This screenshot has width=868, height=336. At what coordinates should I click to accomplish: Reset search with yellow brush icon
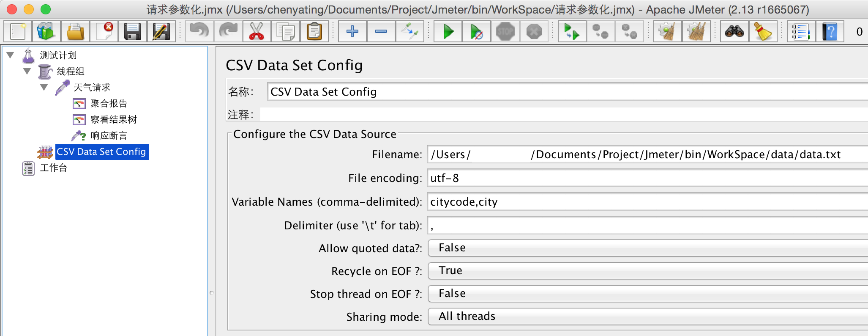pyautogui.click(x=763, y=31)
